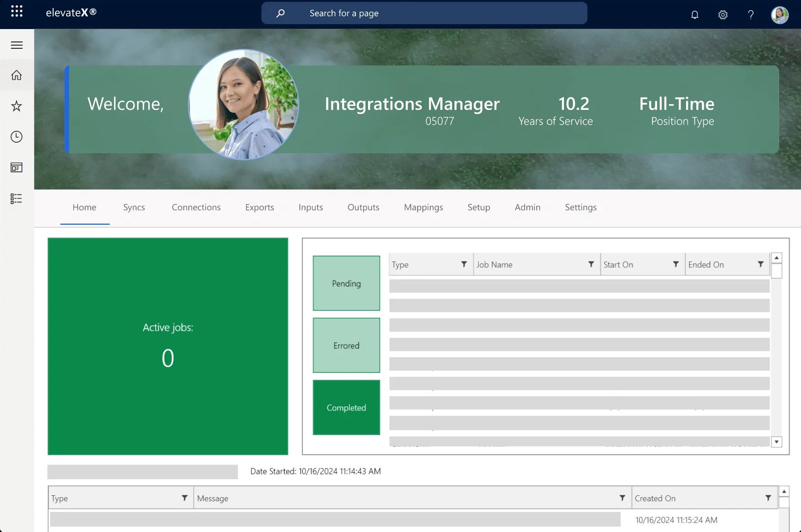Click the Search for a page field
This screenshot has width=801, height=532.
click(424, 13)
